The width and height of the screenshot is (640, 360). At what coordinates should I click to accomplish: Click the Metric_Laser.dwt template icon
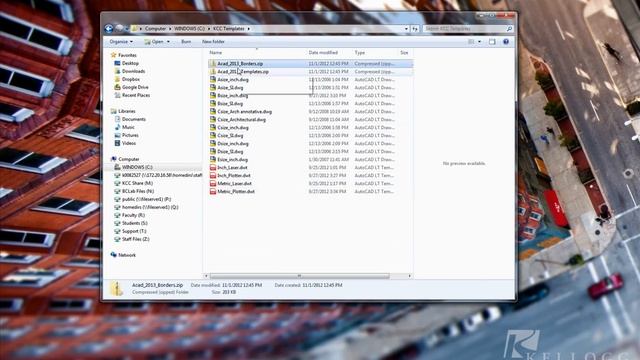(x=213, y=183)
